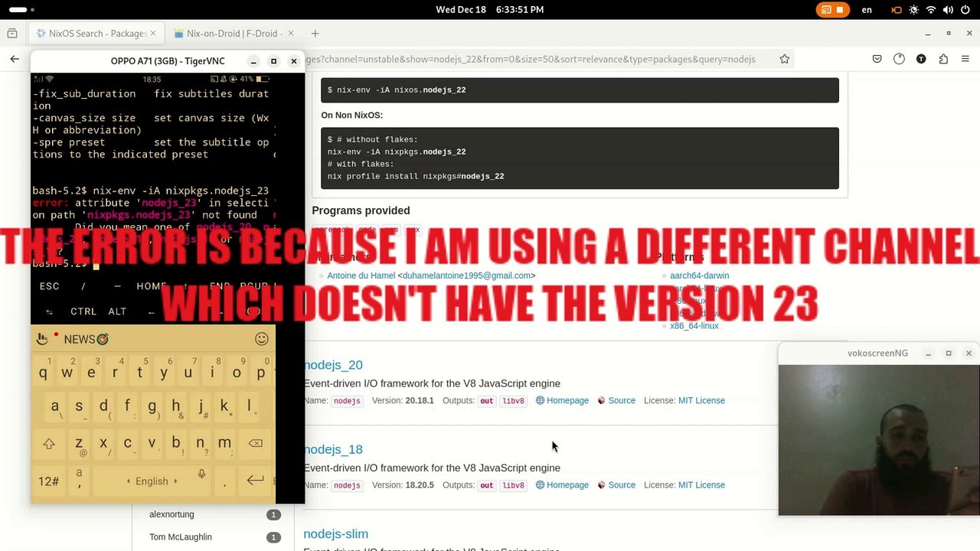Select the 'libv8' output badge for nodejs_18
Viewport: 980px width, 551px height.
514,485
